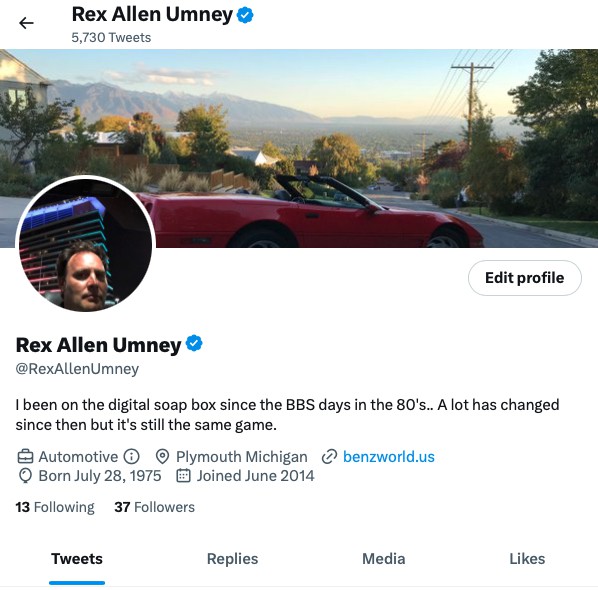Click the calendar icon beside Joined June 2014
Screen dimensions: 598x590
pos(183,476)
